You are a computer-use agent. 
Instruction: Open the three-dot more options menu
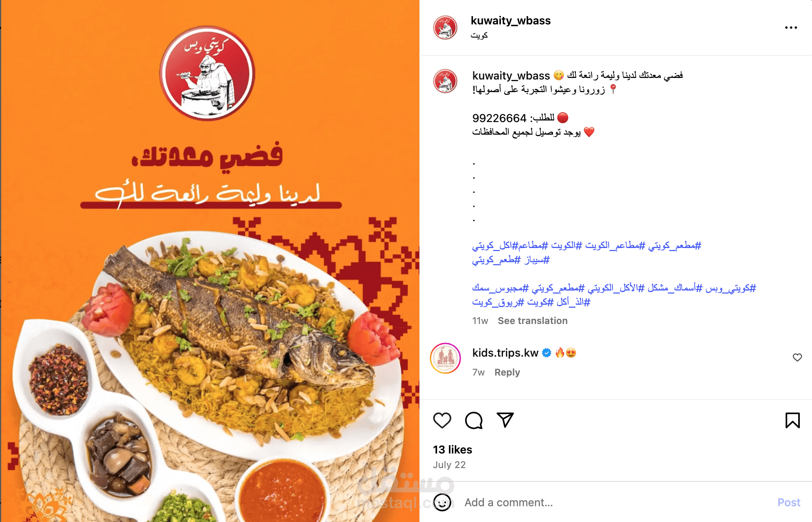click(x=791, y=28)
